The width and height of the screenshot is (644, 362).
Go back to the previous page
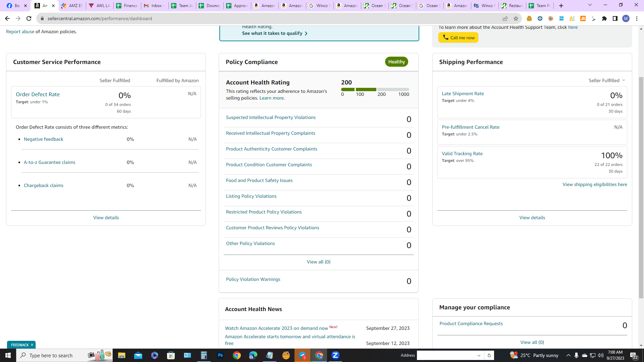pyautogui.click(x=7, y=18)
